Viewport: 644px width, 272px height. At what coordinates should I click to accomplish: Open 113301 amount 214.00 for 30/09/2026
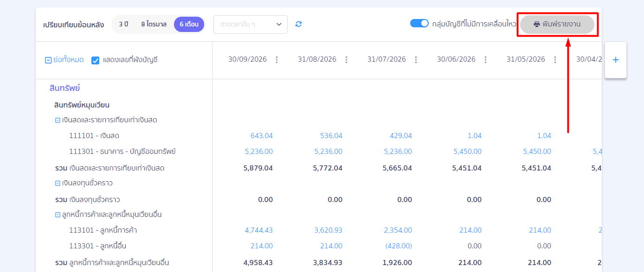coord(262,246)
